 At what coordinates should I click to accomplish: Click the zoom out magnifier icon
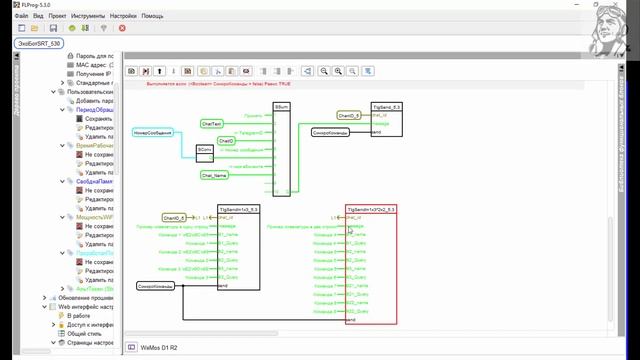point(324,71)
